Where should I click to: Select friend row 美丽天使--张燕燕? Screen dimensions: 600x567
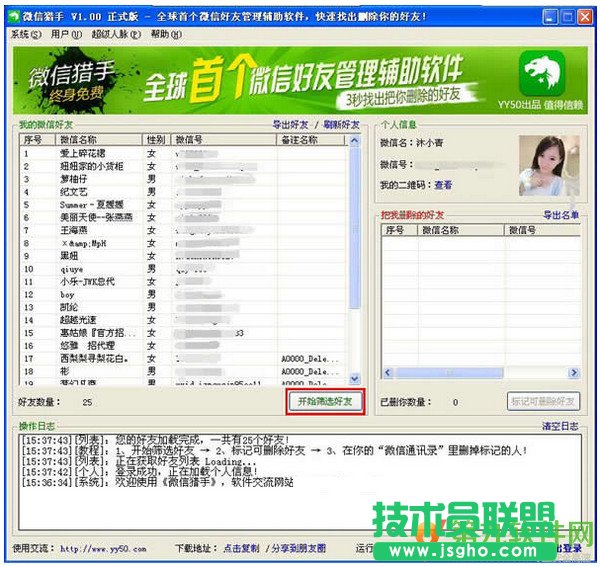pyautogui.click(x=184, y=218)
